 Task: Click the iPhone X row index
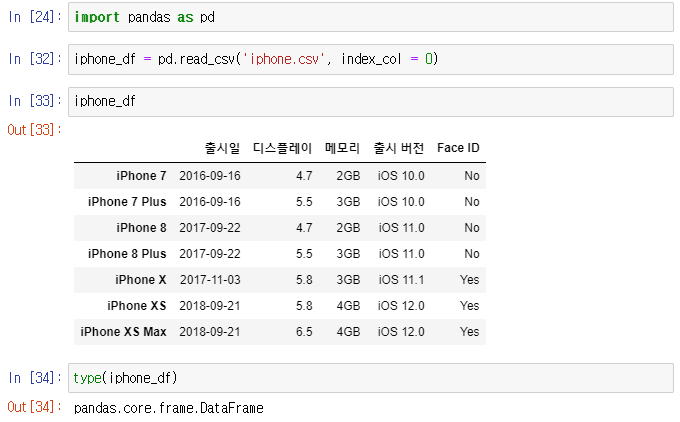click(141, 280)
